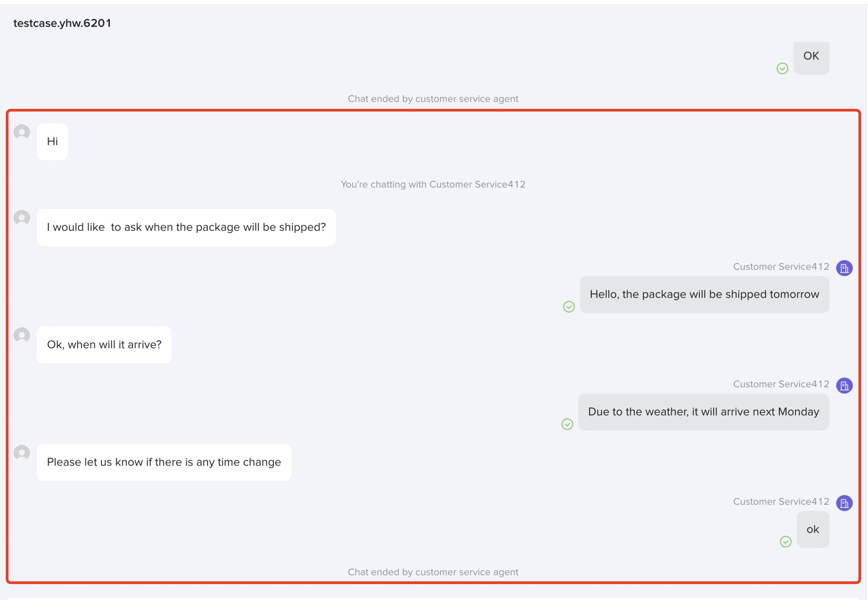The height and width of the screenshot is (600, 868).
Task: Click the avatar beside "Please let us know" message
Action: (x=22, y=453)
